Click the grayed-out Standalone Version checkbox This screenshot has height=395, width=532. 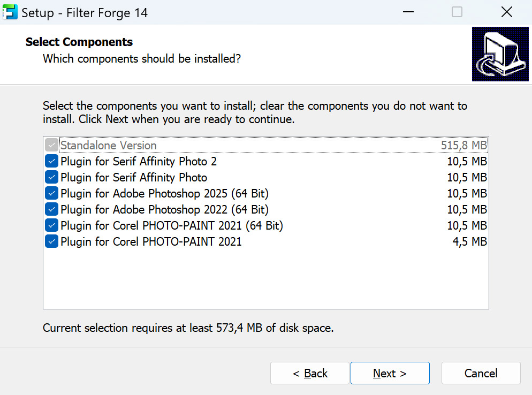pyautogui.click(x=51, y=145)
